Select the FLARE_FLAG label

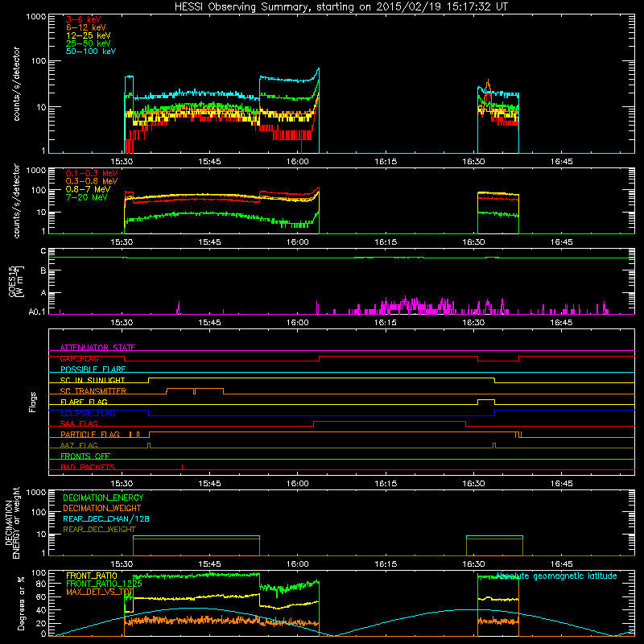(x=84, y=402)
